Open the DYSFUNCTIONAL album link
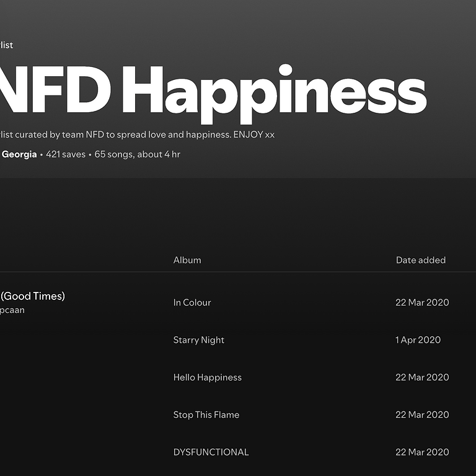This screenshot has width=476, height=476. pos(211,452)
